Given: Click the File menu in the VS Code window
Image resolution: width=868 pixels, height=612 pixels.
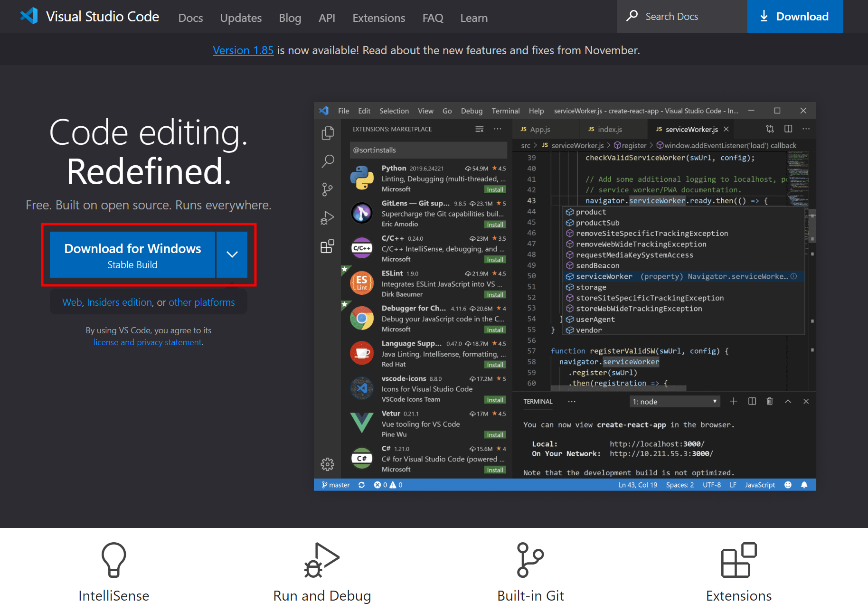Looking at the screenshot, I should click(x=343, y=111).
